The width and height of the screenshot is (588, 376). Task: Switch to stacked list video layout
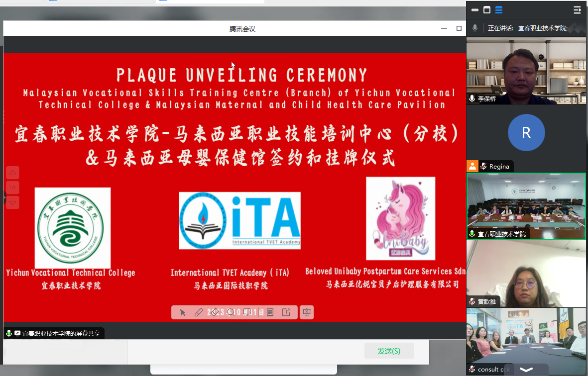click(x=499, y=10)
